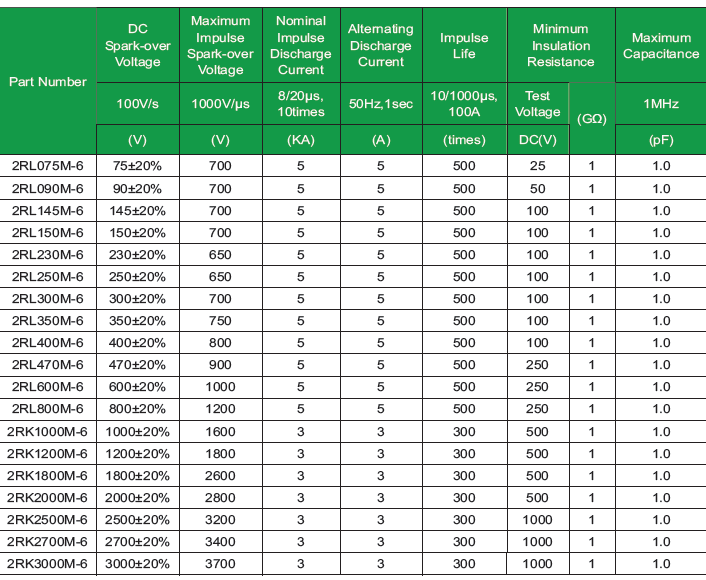Viewport: 706px width, 580px height.
Task: Select part number 2RL075M-6
Action: [x=48, y=166]
